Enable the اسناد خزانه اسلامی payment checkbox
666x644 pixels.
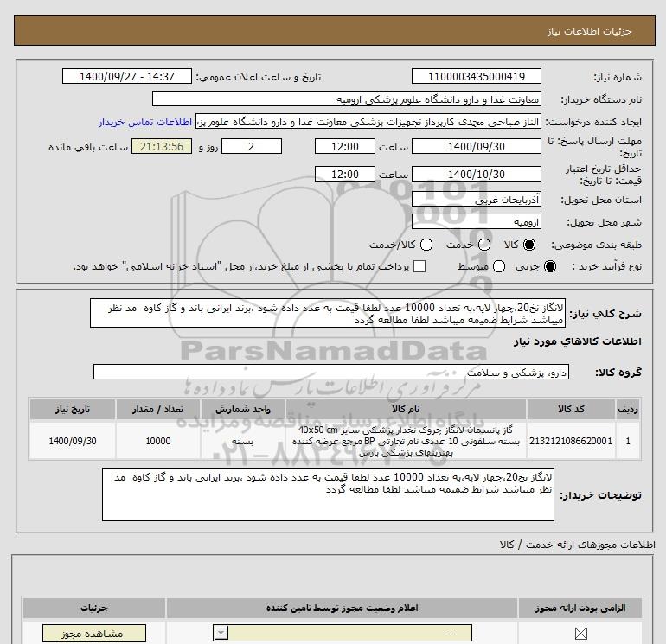tap(419, 267)
